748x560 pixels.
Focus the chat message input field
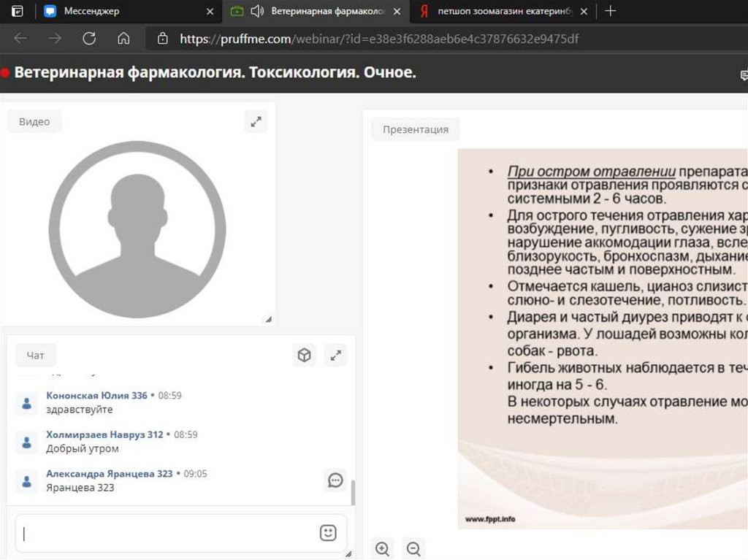(168, 533)
